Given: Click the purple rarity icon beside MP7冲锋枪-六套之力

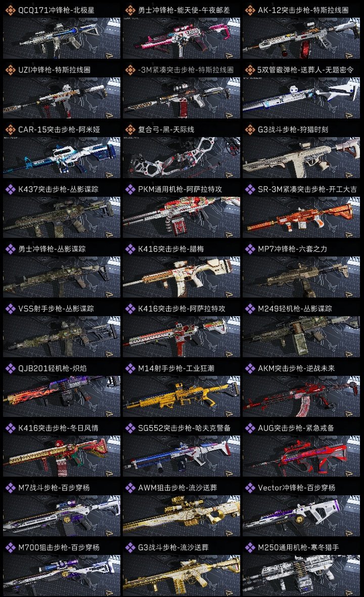Looking at the screenshot, I should click(x=250, y=249).
